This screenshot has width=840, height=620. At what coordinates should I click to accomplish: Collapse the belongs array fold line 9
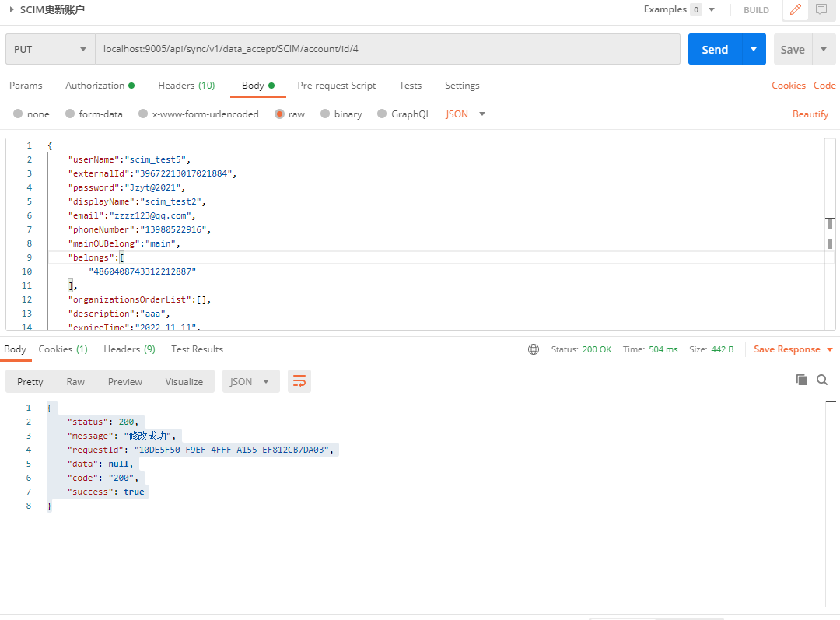pyautogui.click(x=40, y=257)
